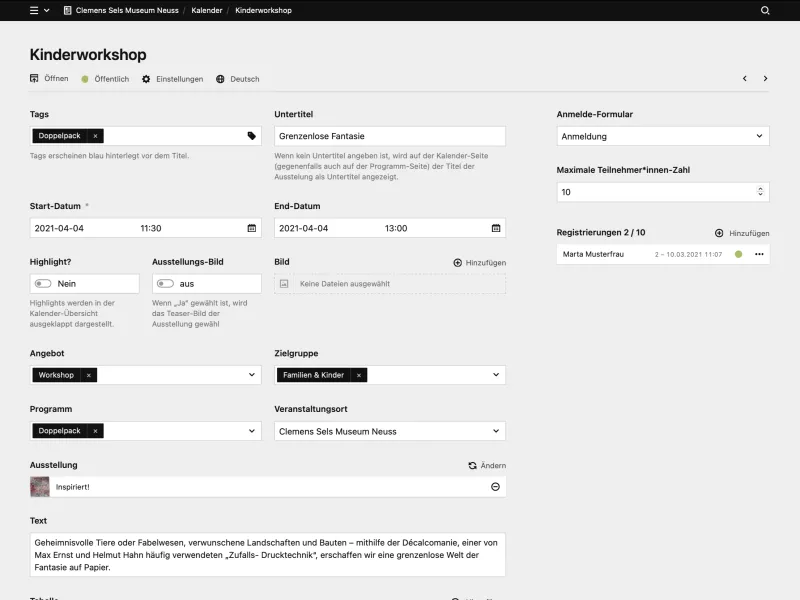Image resolution: width=800 pixels, height=600 pixels.
Task: Open the Zielgruppe dropdown
Action: tap(495, 375)
